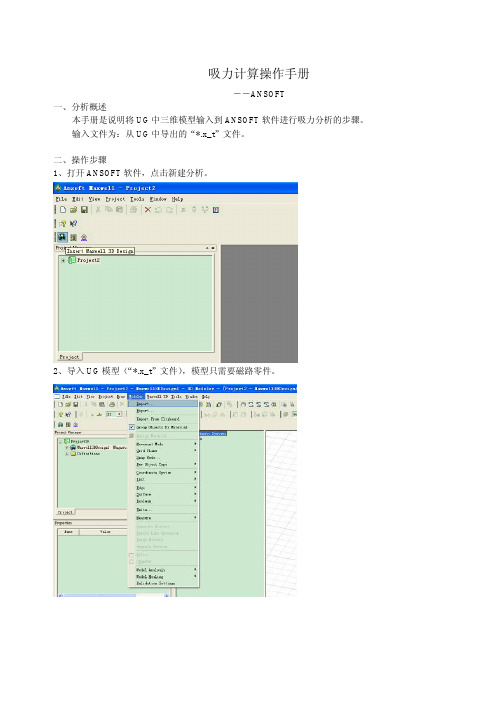Click the Name column header in Properties panel

[x=68, y=532]
